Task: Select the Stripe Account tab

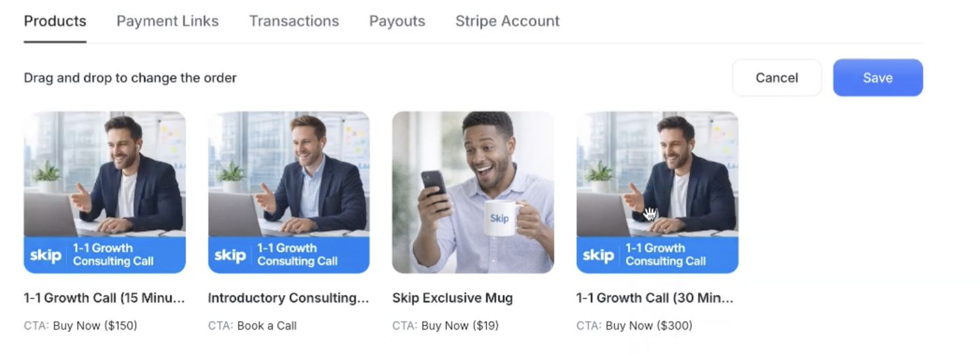Action: point(507,21)
